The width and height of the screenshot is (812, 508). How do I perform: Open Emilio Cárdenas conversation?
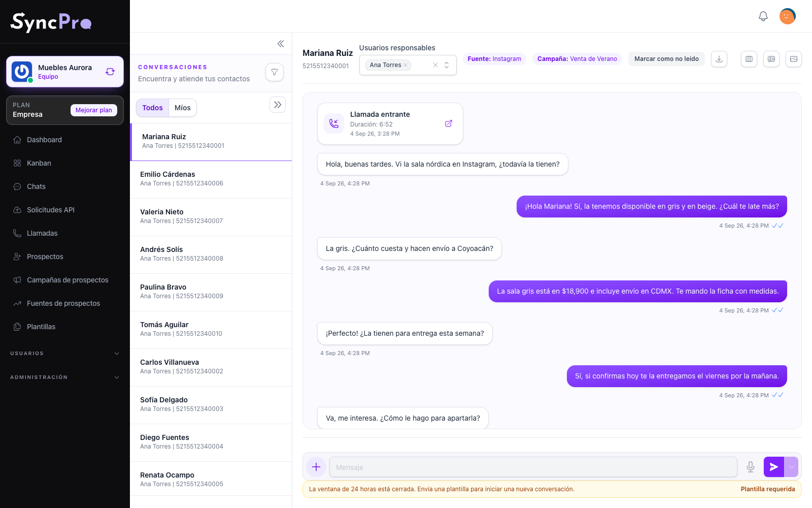(211, 180)
